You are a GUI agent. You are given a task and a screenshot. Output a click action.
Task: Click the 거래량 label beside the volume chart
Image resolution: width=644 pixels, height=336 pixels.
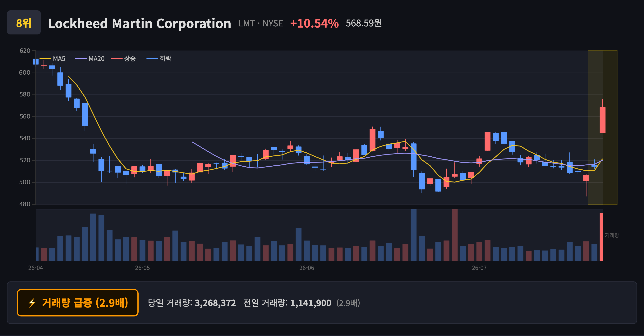(612, 235)
